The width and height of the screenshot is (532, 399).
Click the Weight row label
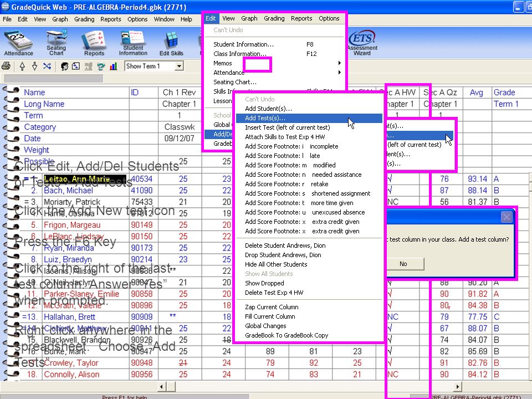37,150
